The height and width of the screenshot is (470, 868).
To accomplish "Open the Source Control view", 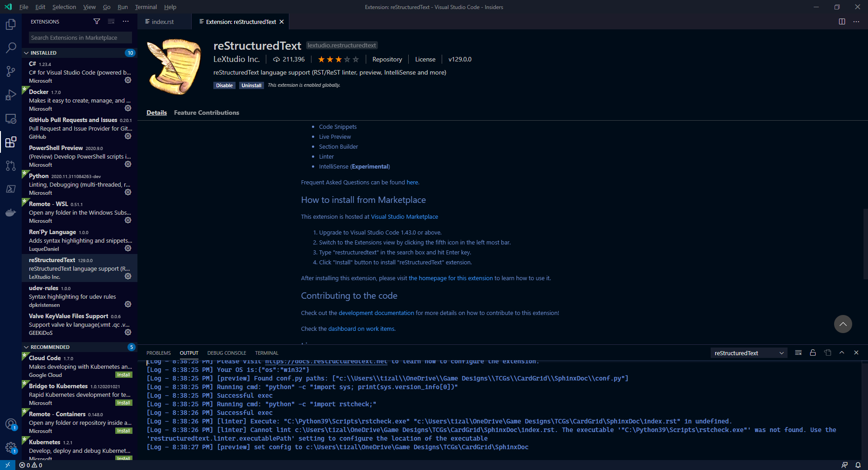I will pyautogui.click(x=10, y=71).
